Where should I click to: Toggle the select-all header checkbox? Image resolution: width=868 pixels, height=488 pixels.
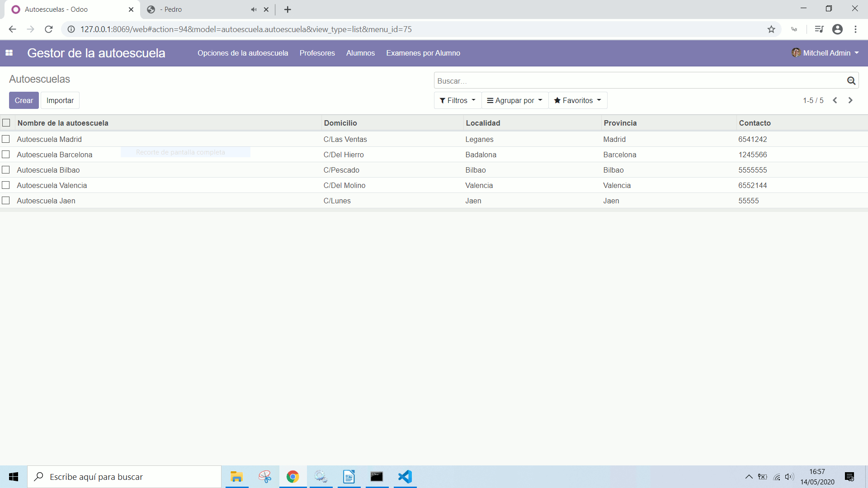[x=6, y=123]
